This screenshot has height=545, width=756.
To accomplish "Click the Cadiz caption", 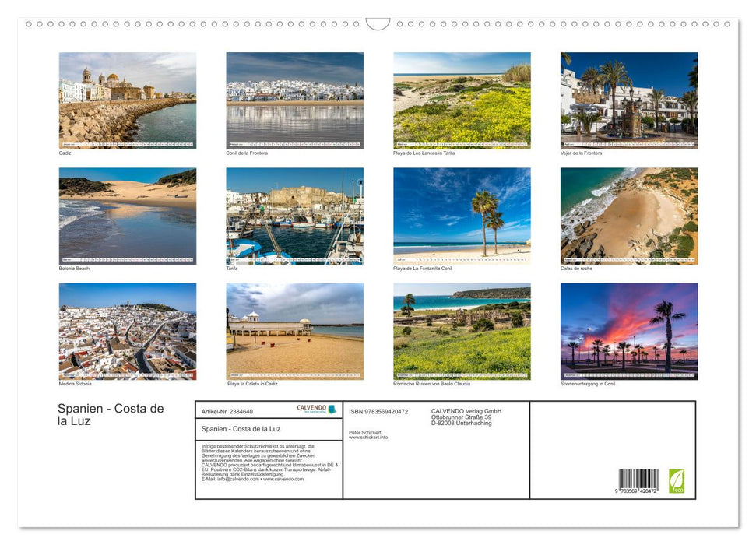I will tap(65, 153).
